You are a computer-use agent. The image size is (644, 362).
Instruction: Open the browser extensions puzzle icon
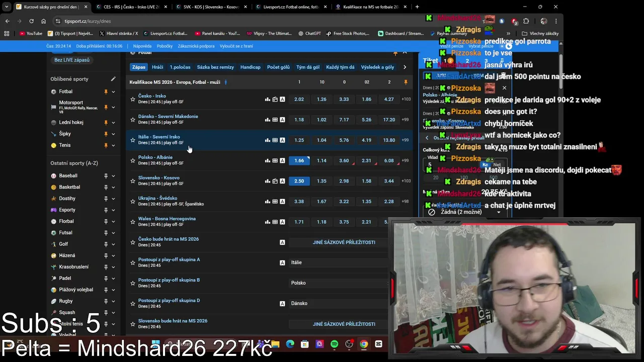pos(526,21)
